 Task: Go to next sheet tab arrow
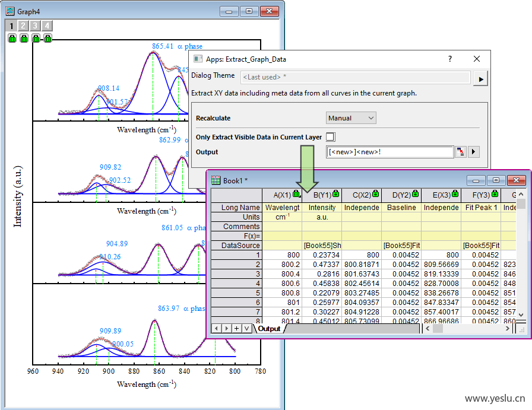click(226, 328)
